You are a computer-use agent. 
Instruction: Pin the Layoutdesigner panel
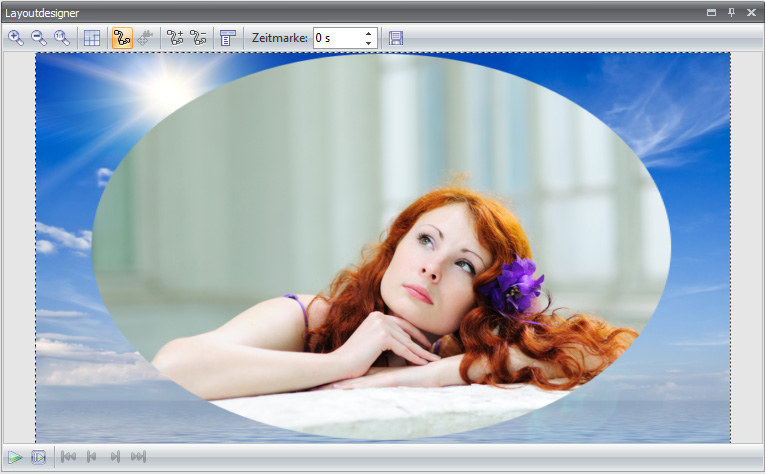(731, 13)
